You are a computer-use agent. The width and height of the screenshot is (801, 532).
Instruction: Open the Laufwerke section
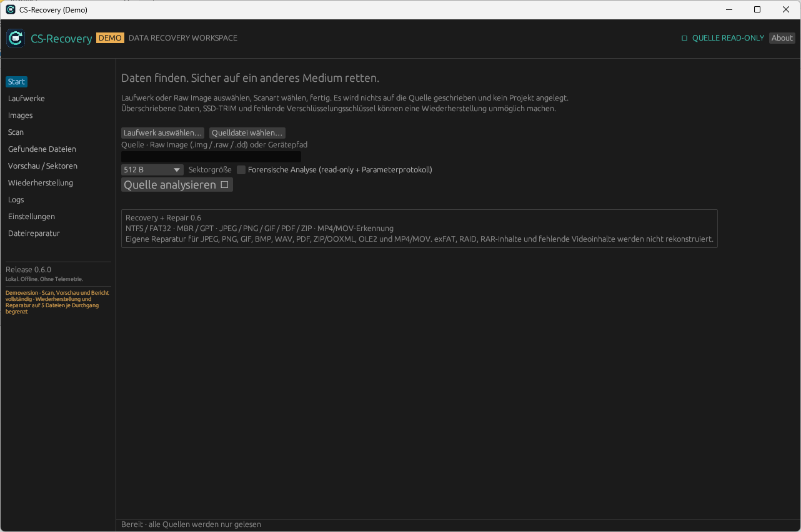pyautogui.click(x=26, y=99)
